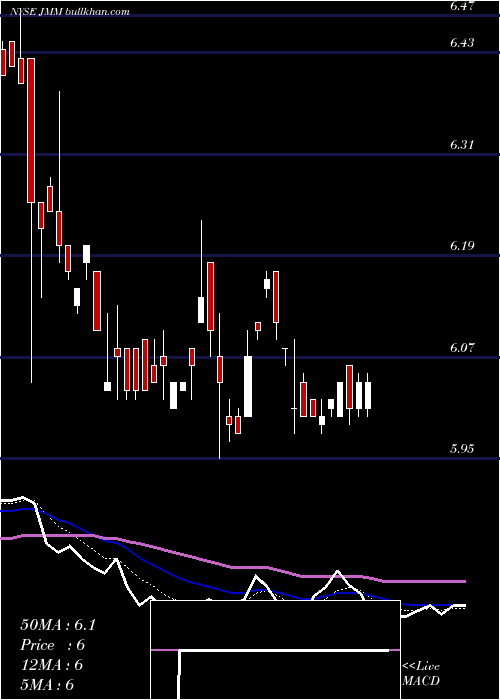The image size is (500, 700).
Task: Click the NYSE JMM bullkhan.com title text
Action: coord(69,12)
